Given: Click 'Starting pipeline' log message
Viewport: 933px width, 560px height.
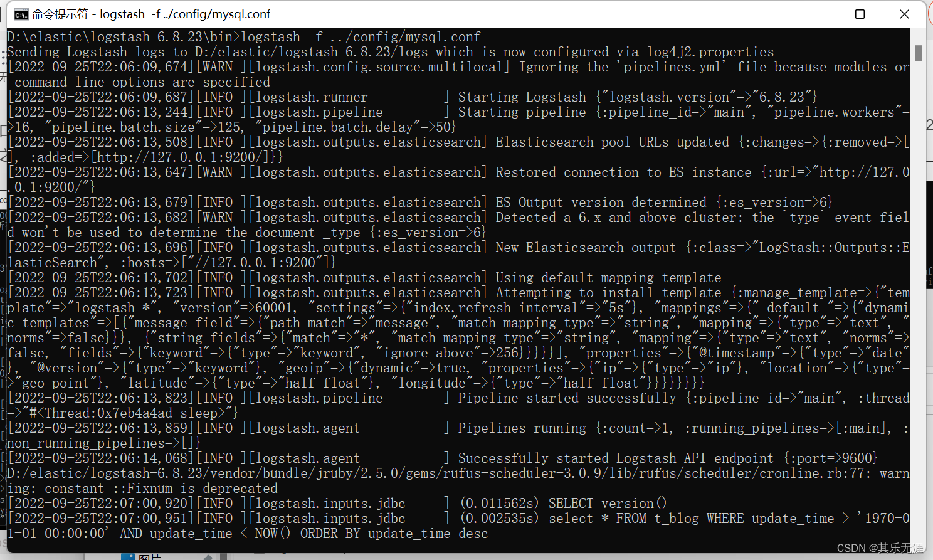Looking at the screenshot, I should pyautogui.click(x=522, y=112).
